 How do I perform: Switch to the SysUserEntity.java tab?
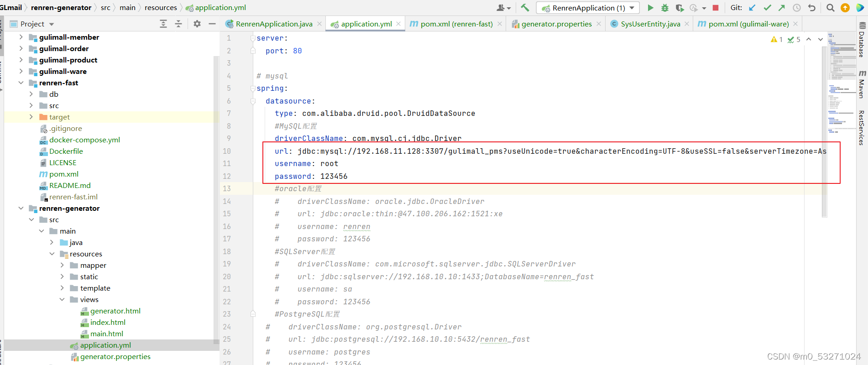[650, 24]
